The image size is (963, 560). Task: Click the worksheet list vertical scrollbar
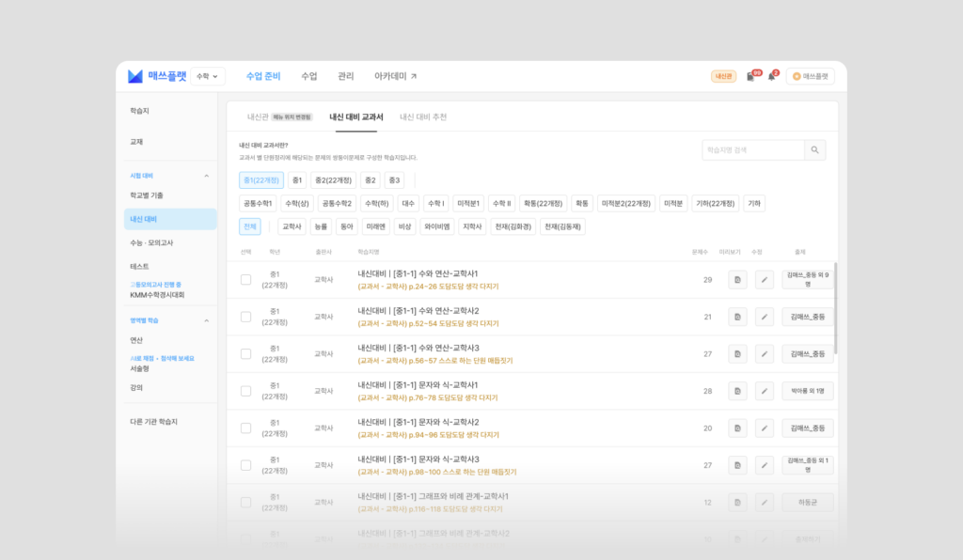coord(836,308)
